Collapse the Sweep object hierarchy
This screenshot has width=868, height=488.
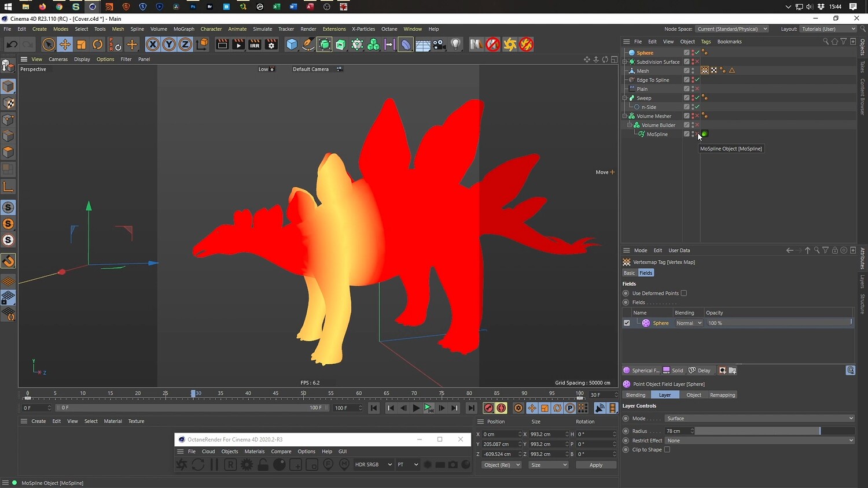click(625, 98)
